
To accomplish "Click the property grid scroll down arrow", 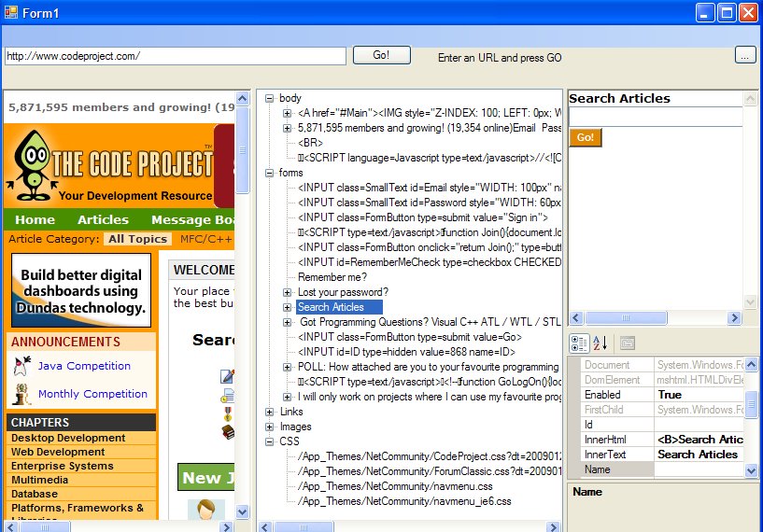I will point(751,470).
